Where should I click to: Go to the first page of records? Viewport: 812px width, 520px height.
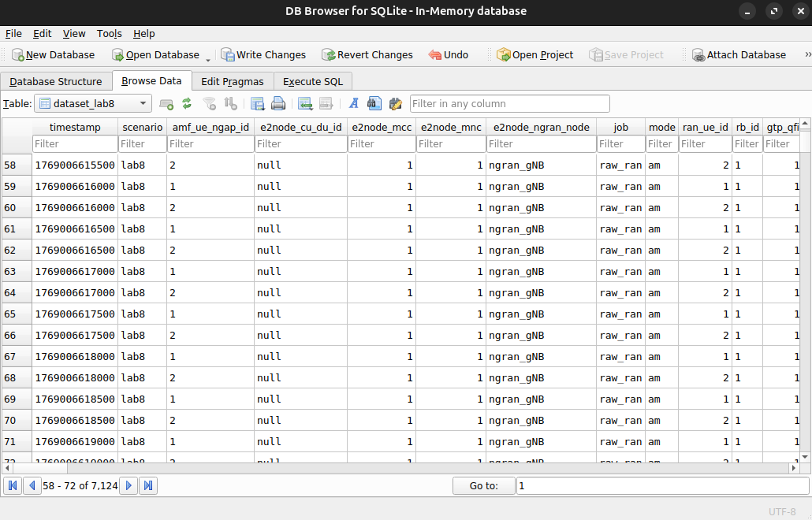click(13, 485)
